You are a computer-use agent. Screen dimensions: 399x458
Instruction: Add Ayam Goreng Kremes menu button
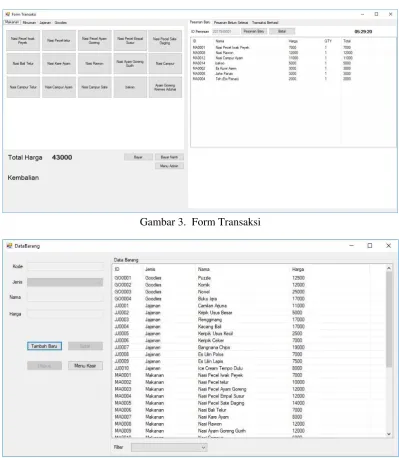165,87
